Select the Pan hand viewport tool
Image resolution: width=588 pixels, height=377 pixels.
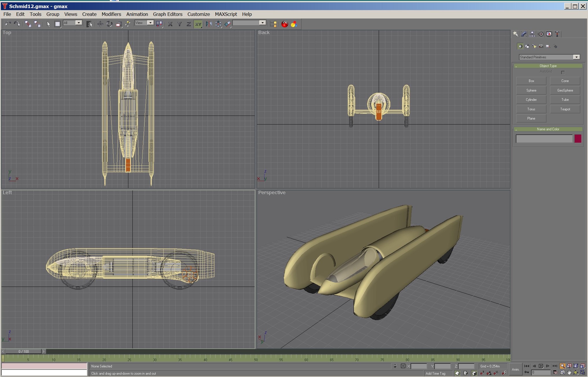click(569, 373)
